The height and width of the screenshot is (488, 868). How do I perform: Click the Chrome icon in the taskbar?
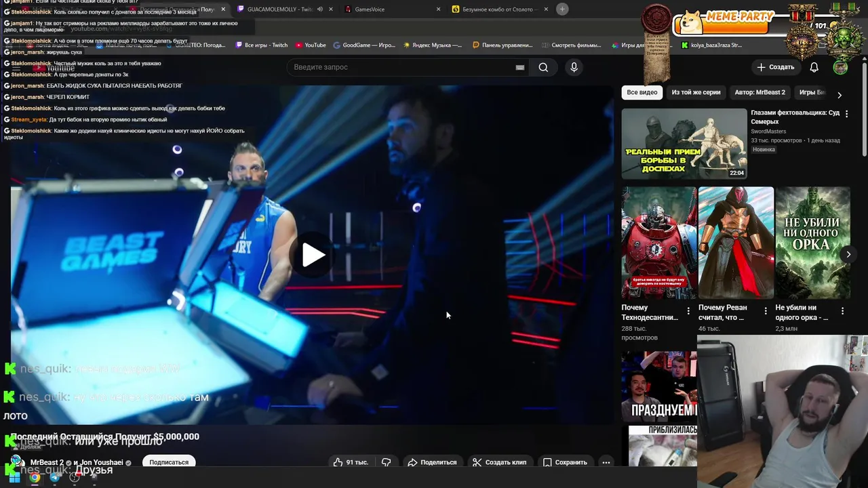(x=35, y=477)
